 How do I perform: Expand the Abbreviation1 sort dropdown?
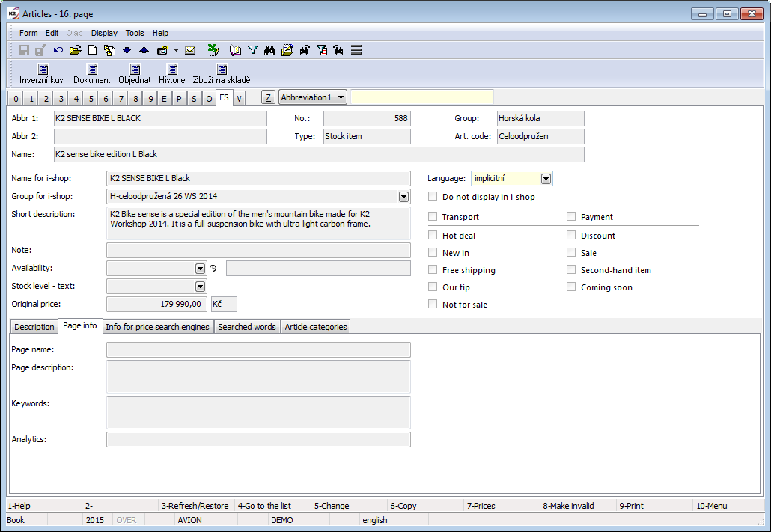click(341, 97)
